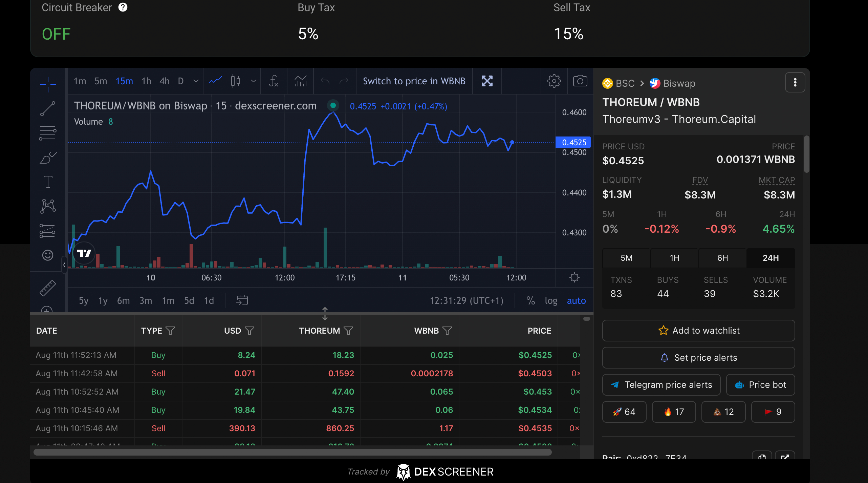Screen dimensions: 868x483
Task: Open the prediction and measurement tools
Action: 48,231
